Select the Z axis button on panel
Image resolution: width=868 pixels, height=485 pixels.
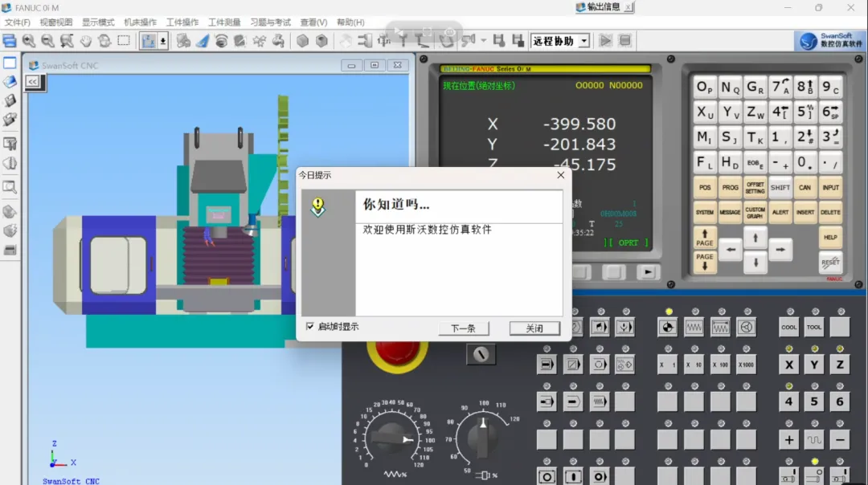(x=840, y=365)
